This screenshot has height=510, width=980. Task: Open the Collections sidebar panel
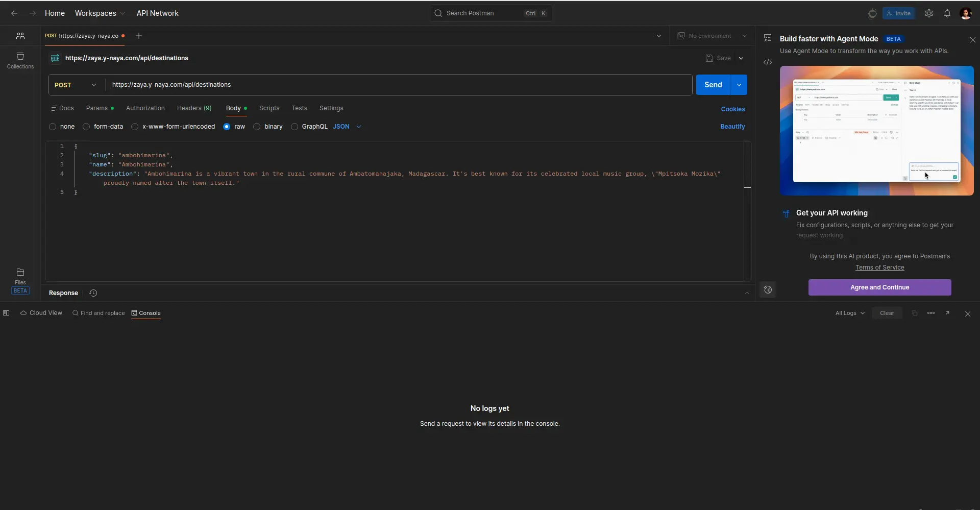click(x=20, y=60)
